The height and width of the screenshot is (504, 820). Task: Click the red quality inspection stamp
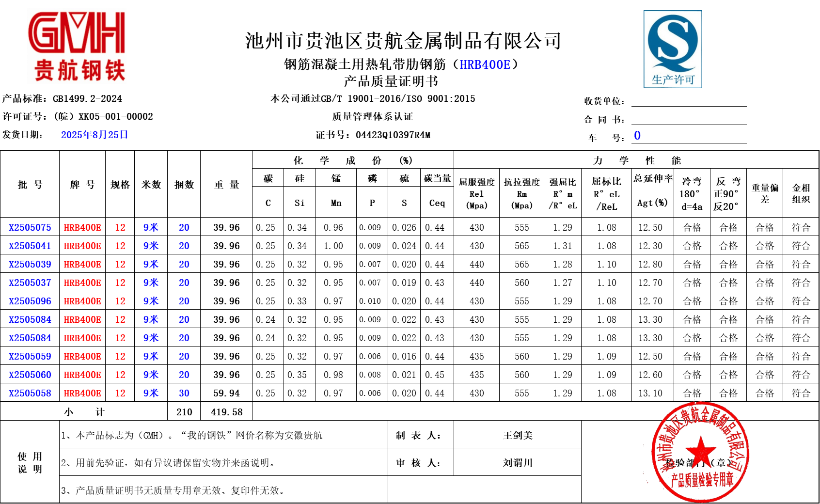tap(700, 452)
